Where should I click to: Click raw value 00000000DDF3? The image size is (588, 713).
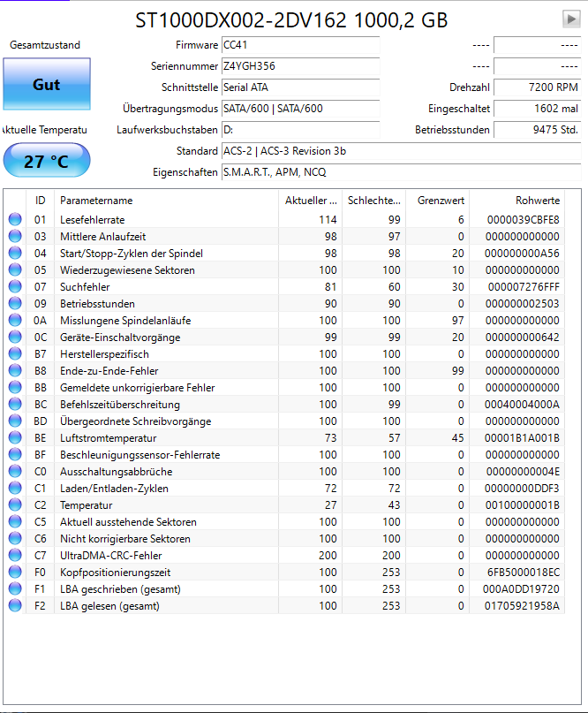[x=522, y=489]
